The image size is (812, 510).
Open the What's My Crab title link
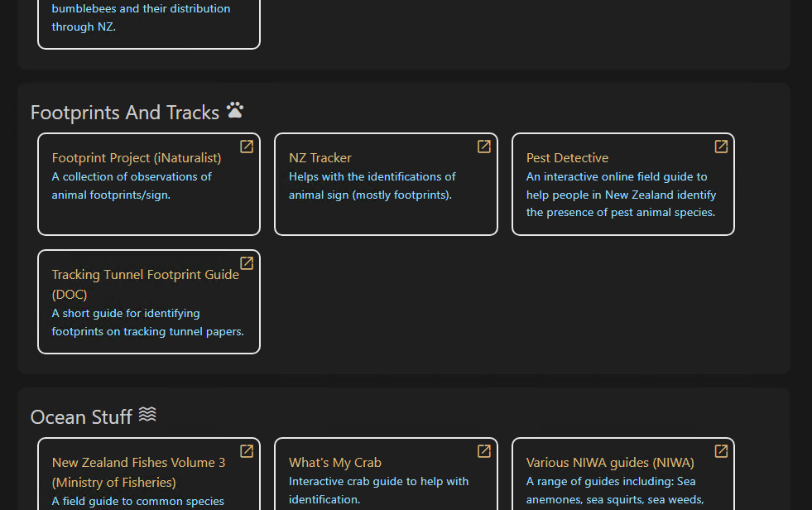tap(335, 462)
